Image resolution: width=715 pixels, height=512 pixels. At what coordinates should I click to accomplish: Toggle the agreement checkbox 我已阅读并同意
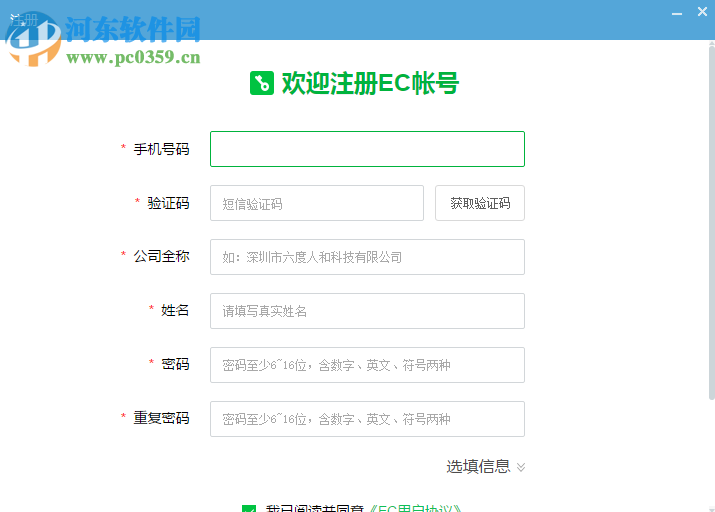pos(249,508)
